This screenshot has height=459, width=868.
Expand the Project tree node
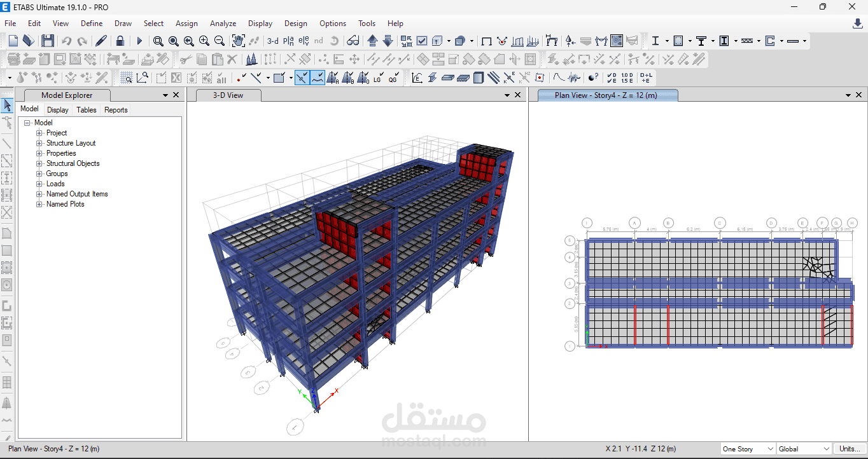(x=39, y=133)
